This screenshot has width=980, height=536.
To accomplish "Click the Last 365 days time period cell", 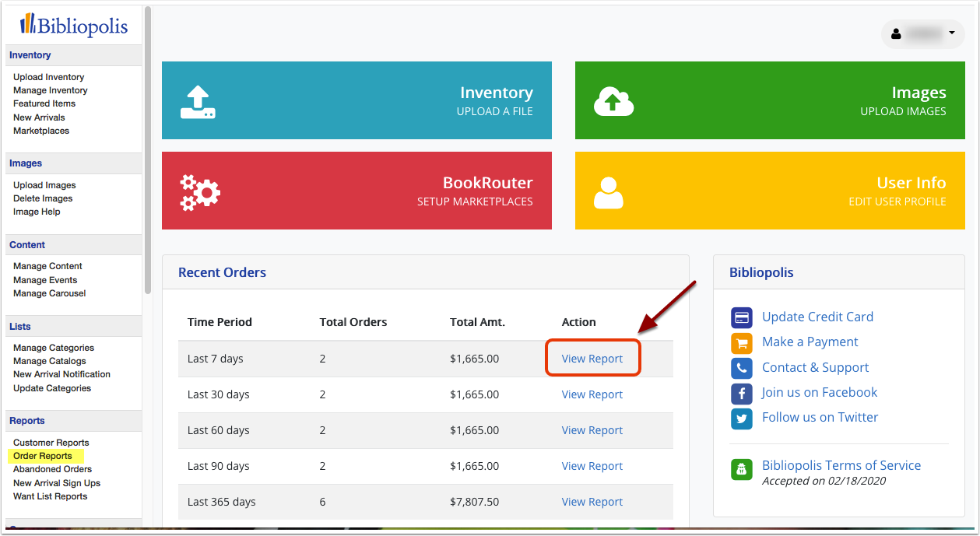I will pyautogui.click(x=221, y=502).
